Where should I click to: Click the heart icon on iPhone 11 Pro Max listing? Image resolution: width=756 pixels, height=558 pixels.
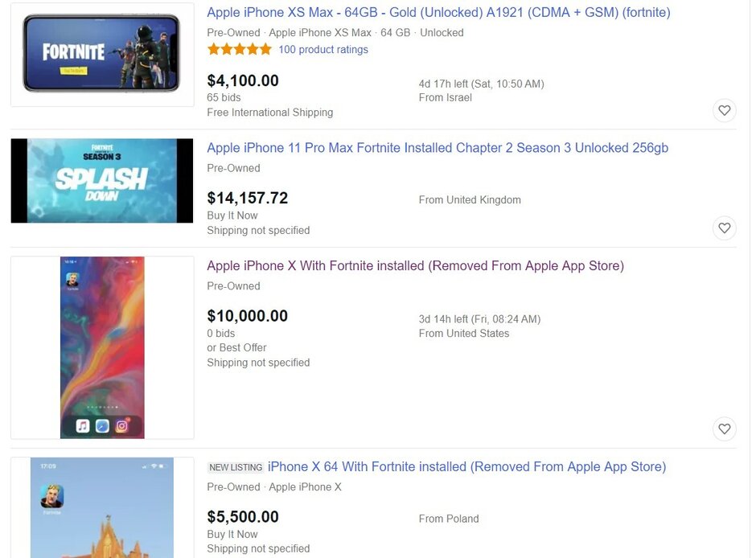724,228
